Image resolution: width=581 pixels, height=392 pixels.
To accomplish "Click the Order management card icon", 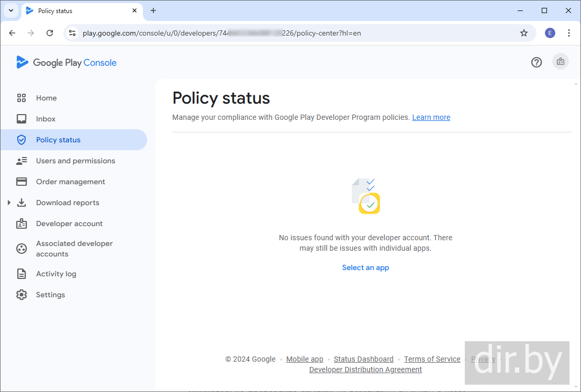I will tap(21, 182).
